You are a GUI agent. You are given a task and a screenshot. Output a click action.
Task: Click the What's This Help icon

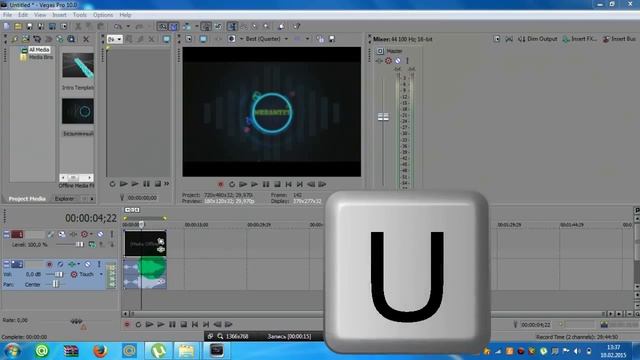pos(297,27)
